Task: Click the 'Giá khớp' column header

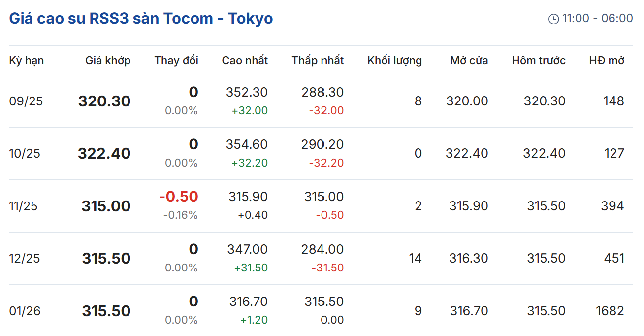Action: (108, 61)
